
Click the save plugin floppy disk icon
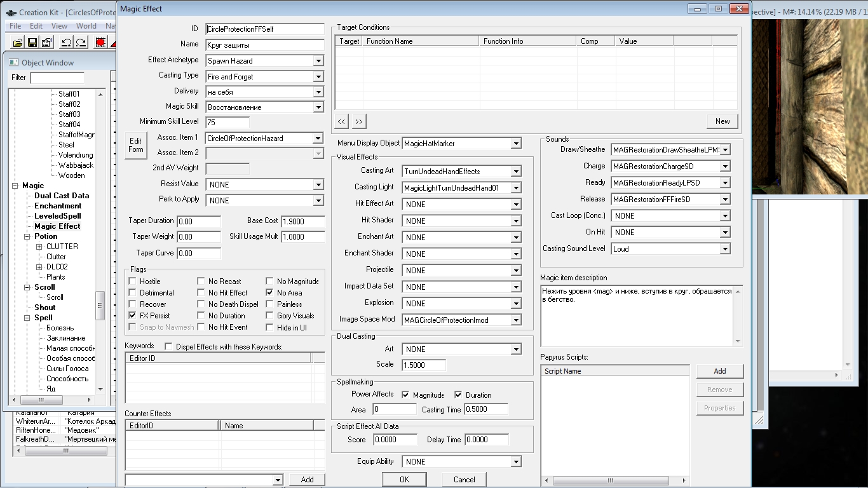(32, 43)
